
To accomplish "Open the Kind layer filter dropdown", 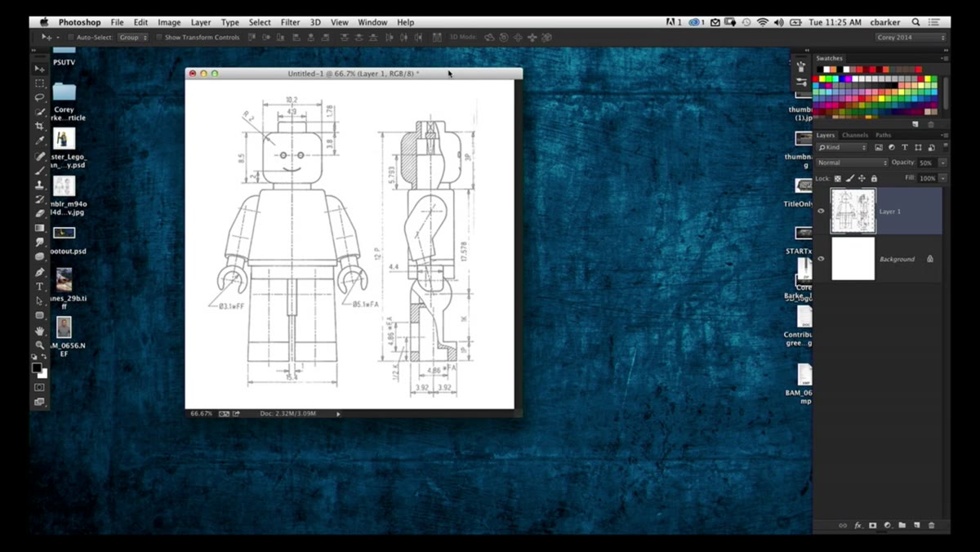I will [x=841, y=147].
